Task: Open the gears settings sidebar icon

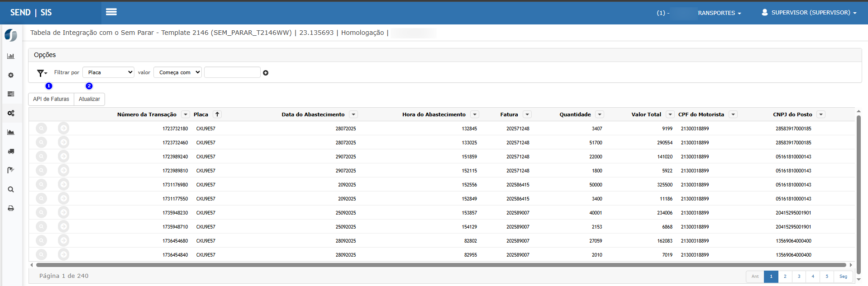Action: [x=11, y=113]
